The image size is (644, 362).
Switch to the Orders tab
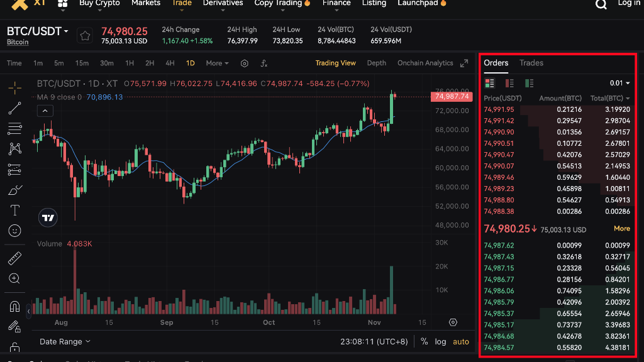[x=496, y=63]
